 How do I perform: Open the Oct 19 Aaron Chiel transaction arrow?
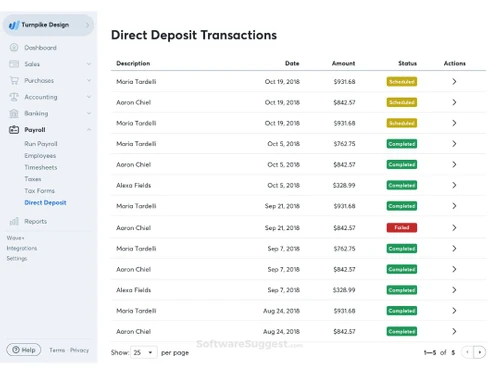click(x=454, y=102)
